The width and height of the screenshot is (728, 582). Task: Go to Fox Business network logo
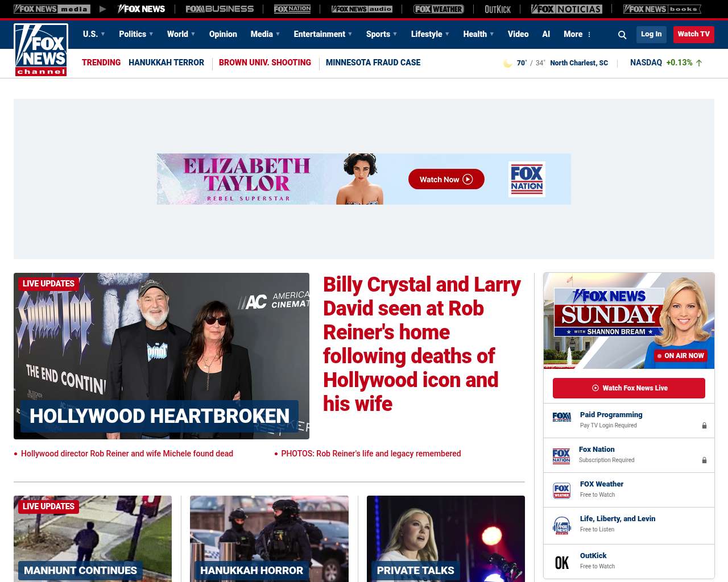(220, 9)
